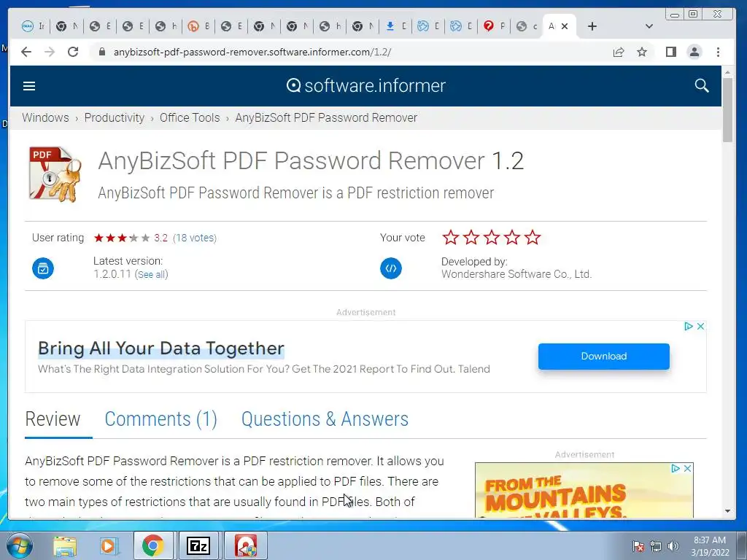Viewport: 747px width, 560px height.
Task: Click the share this page icon
Action: 619,52
